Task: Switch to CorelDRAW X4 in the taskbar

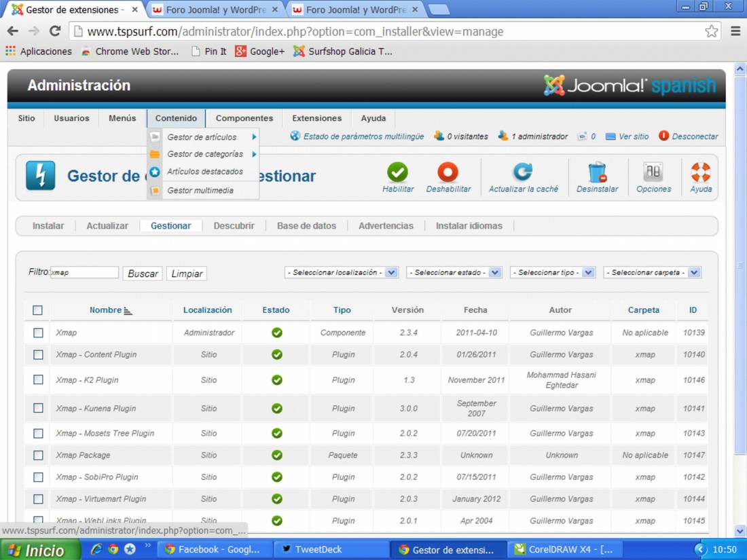Action: click(x=566, y=550)
